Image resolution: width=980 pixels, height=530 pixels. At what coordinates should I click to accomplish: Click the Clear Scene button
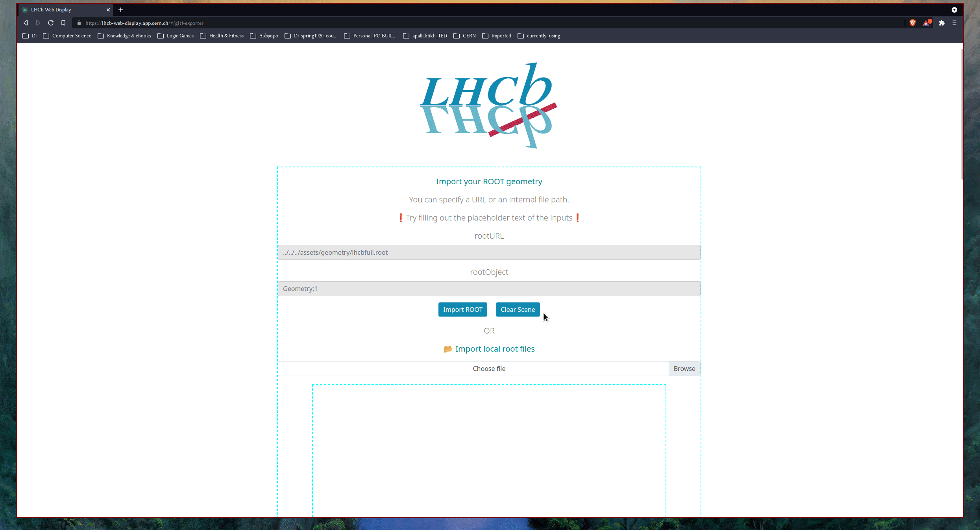[x=517, y=309]
